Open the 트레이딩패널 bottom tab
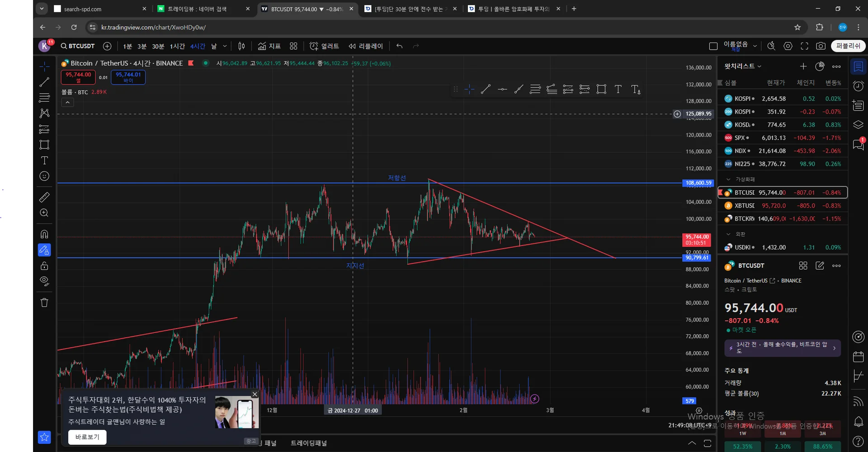Viewport: 868px width, 452px height. [309, 443]
